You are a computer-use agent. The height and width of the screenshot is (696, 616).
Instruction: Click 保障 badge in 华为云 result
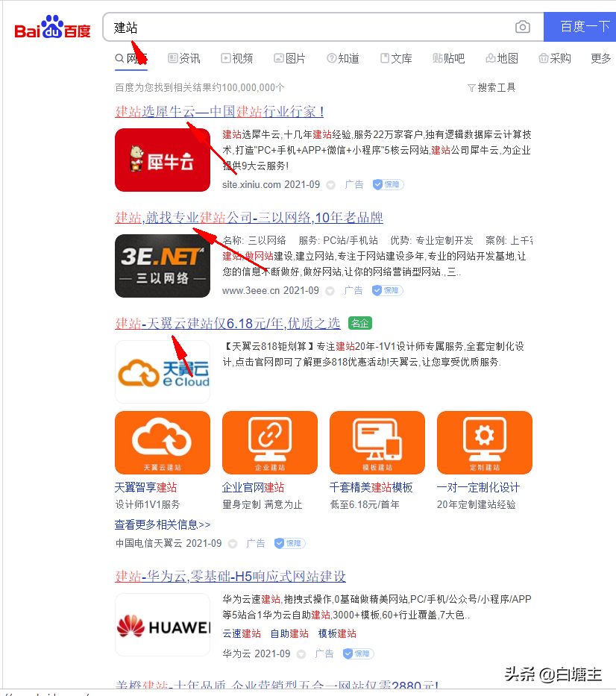click(x=358, y=653)
